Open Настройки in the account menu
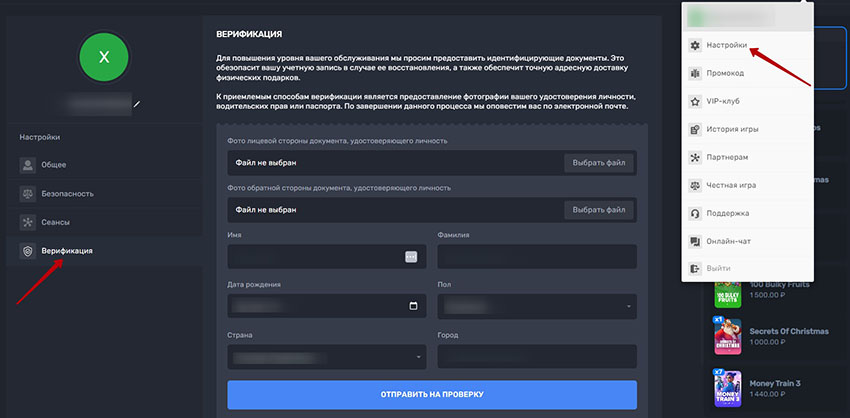 (x=748, y=45)
